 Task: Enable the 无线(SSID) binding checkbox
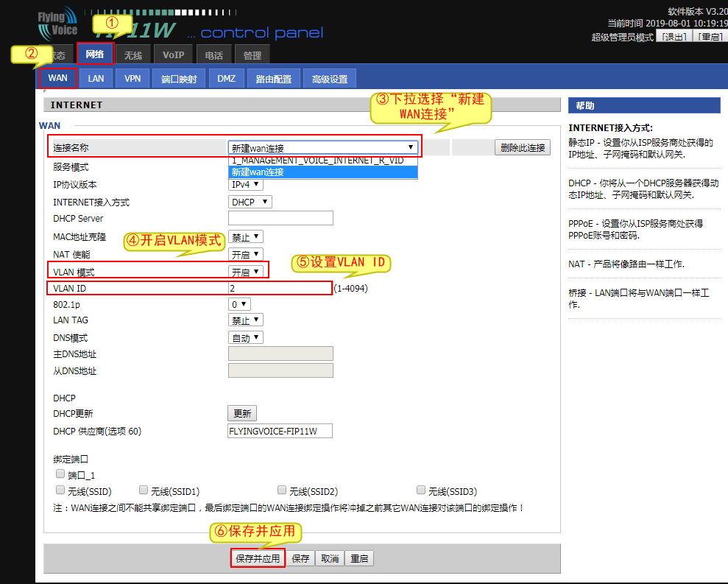click(x=60, y=489)
